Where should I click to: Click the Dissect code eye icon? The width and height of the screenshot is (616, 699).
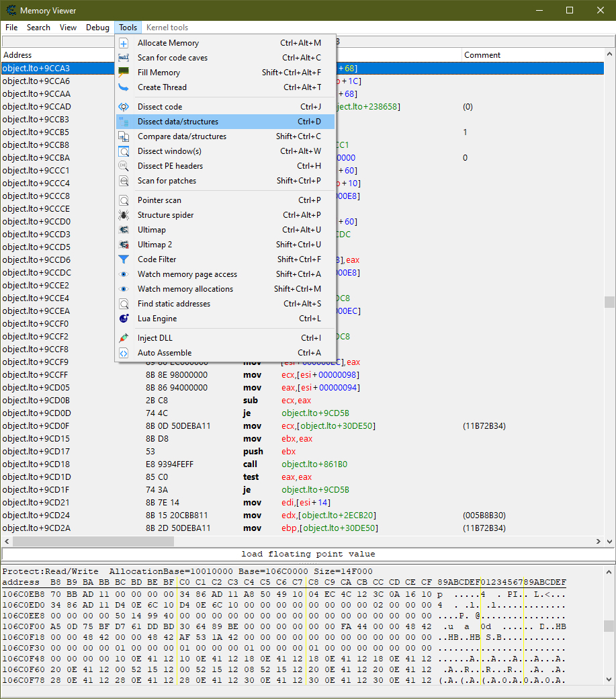pos(124,107)
